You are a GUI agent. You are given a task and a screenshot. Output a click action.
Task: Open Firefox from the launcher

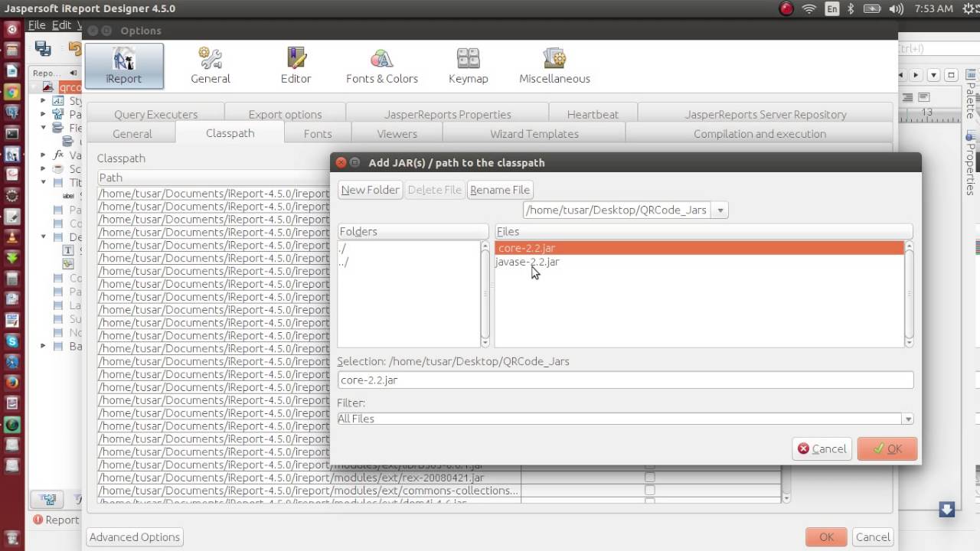11,382
